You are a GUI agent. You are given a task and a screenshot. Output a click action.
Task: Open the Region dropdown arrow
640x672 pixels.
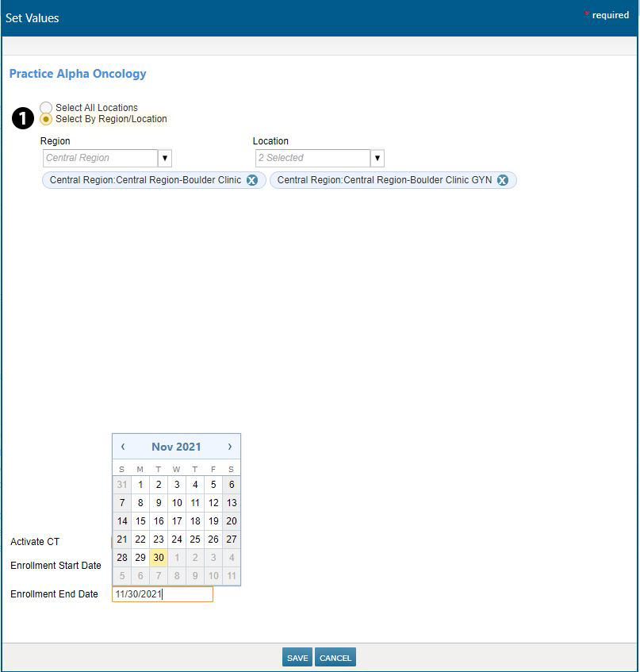point(165,158)
